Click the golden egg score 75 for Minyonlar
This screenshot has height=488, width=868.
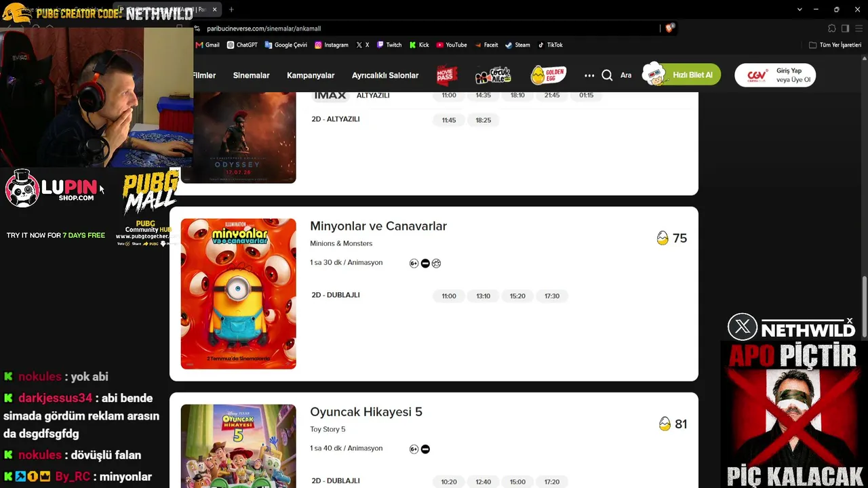(672, 238)
